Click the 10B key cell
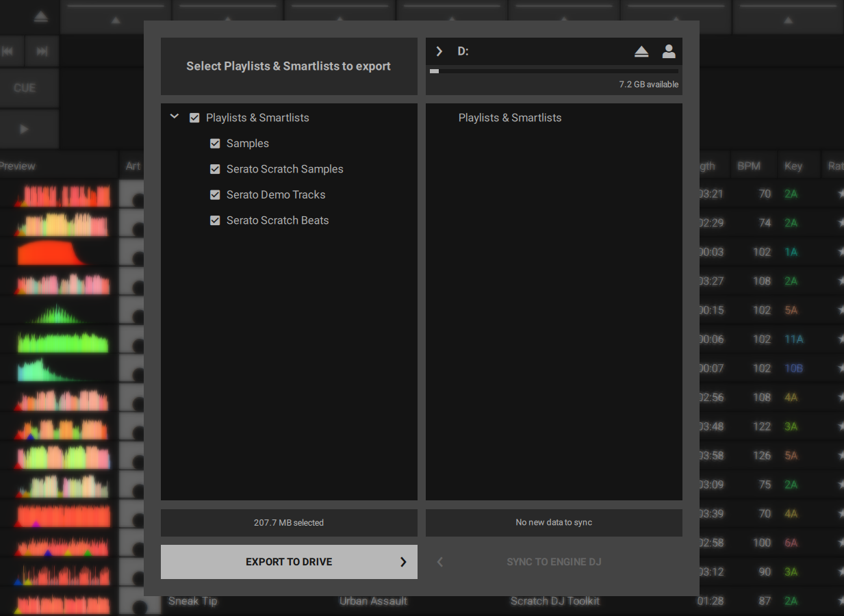The image size is (844, 616). tap(793, 368)
